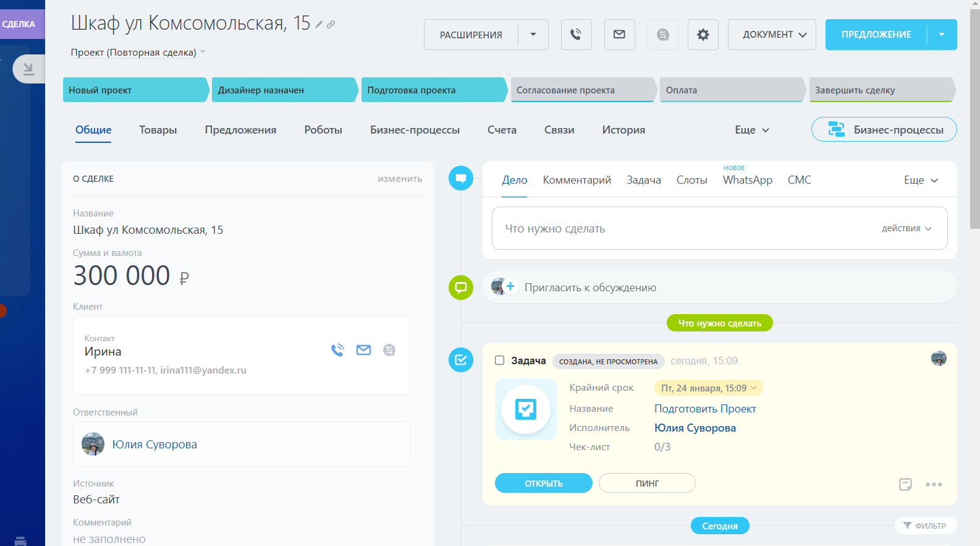Click Пригласить к обсуждению field
Image resolution: width=980 pixels, height=546 pixels.
[x=720, y=287]
